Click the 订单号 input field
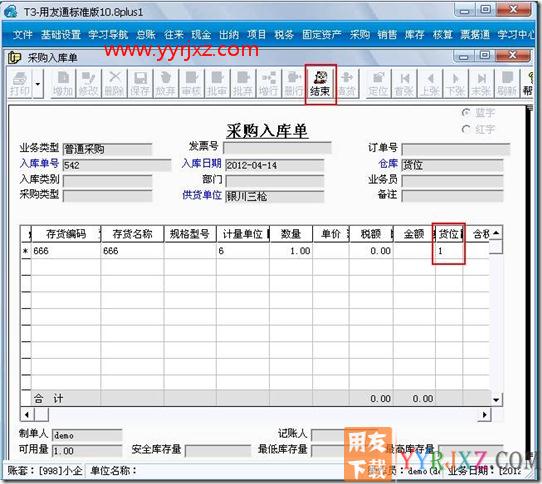The width and height of the screenshot is (542, 484). (456, 149)
